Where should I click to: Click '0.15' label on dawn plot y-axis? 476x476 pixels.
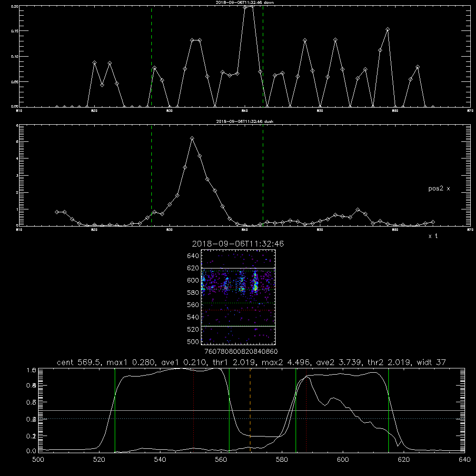pyautogui.click(x=15, y=31)
